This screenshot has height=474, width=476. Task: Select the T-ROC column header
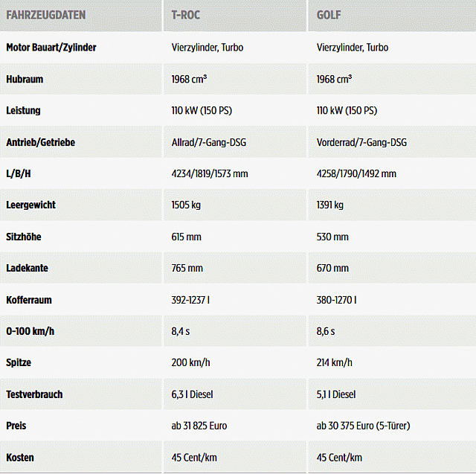pyautogui.click(x=185, y=15)
